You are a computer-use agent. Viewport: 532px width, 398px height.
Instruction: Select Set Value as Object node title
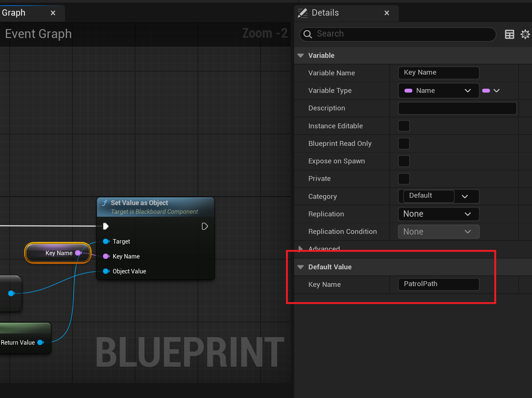coord(139,203)
